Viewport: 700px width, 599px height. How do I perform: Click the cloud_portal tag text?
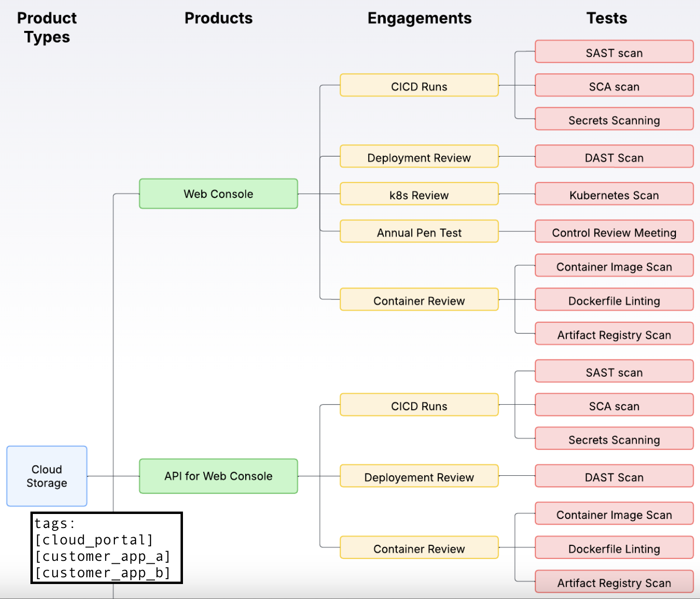pos(94,540)
